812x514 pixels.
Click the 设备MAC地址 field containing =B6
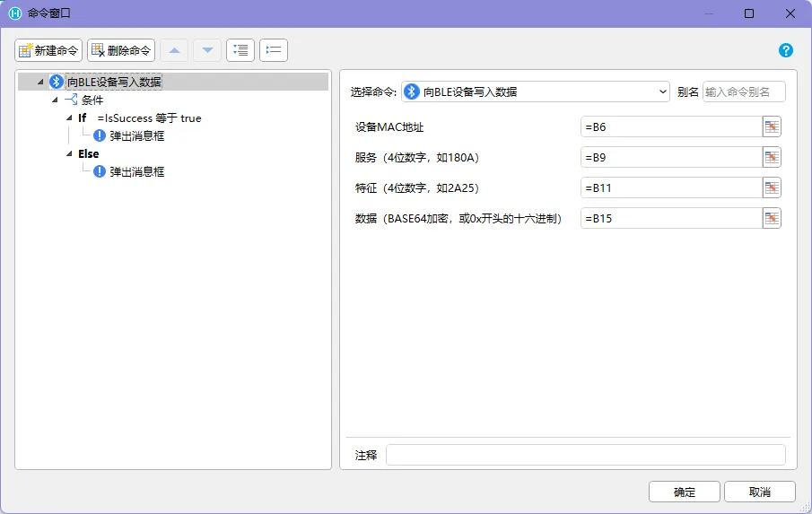point(671,126)
